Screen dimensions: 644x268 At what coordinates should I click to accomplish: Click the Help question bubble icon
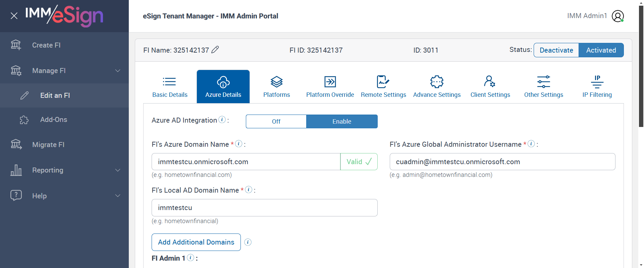tap(16, 195)
